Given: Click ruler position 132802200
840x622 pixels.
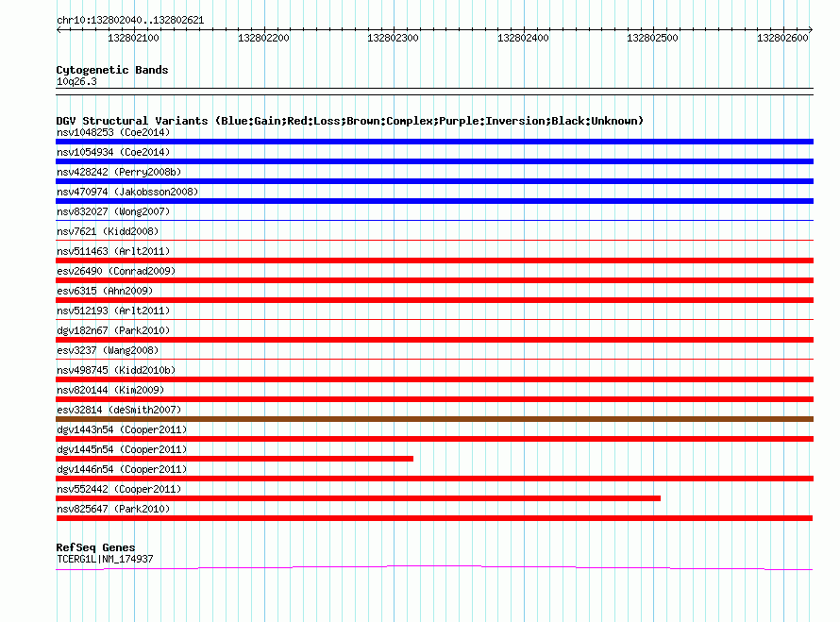Looking at the screenshot, I should point(263,38).
